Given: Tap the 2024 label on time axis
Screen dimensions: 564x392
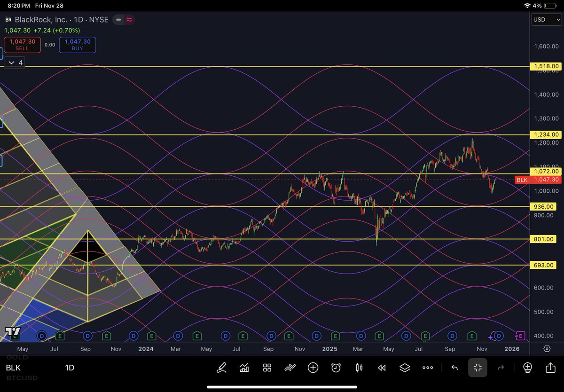Looking at the screenshot, I should click(146, 349).
